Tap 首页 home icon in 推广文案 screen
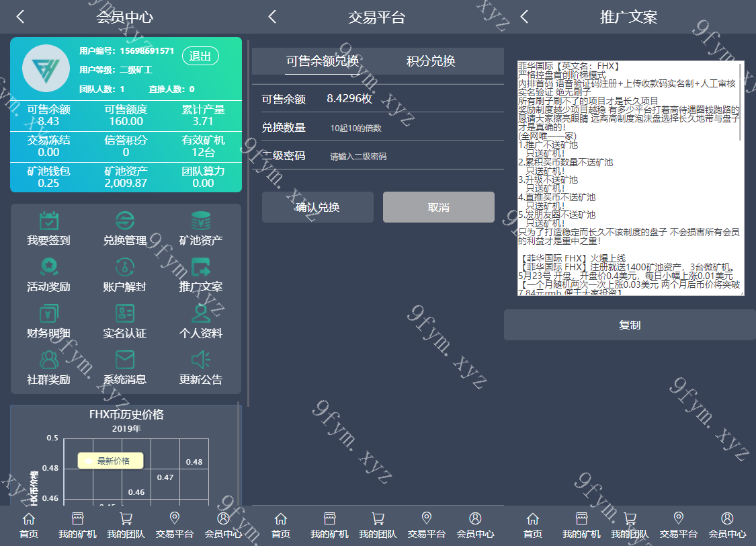Viewport: 756px width, 546px height. point(533,519)
